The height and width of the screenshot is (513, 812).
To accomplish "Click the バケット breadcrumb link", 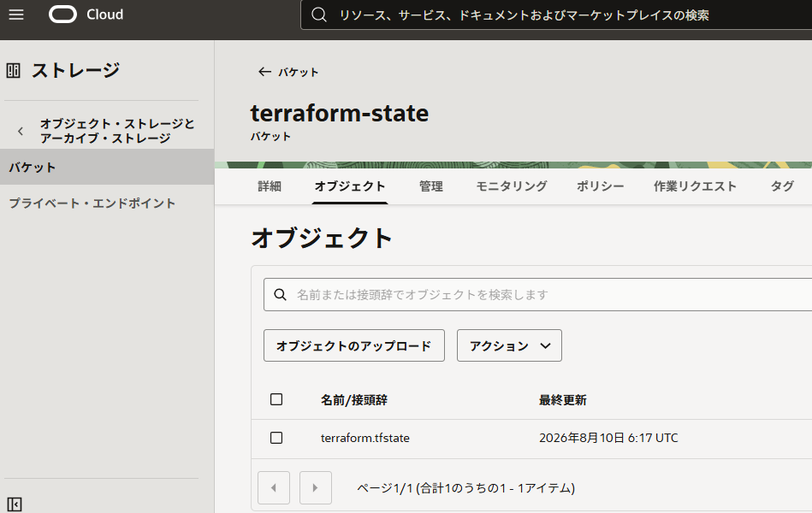I will click(x=299, y=72).
